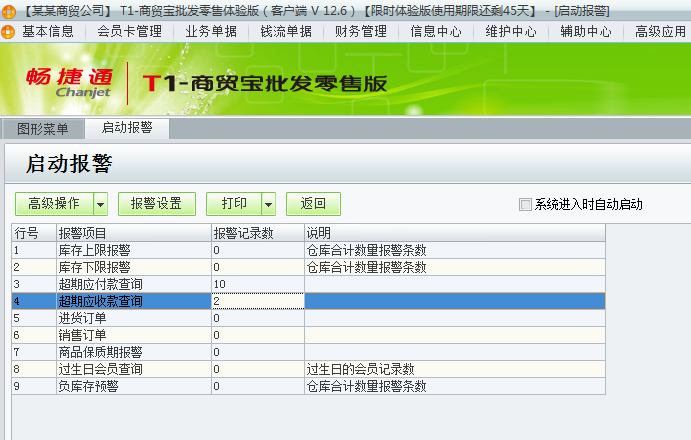
Task: Click 过生日的会员记录数 description cell
Action: pos(455,369)
